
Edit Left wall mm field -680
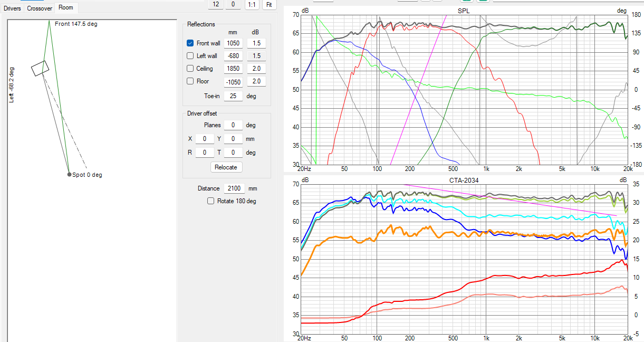click(233, 56)
